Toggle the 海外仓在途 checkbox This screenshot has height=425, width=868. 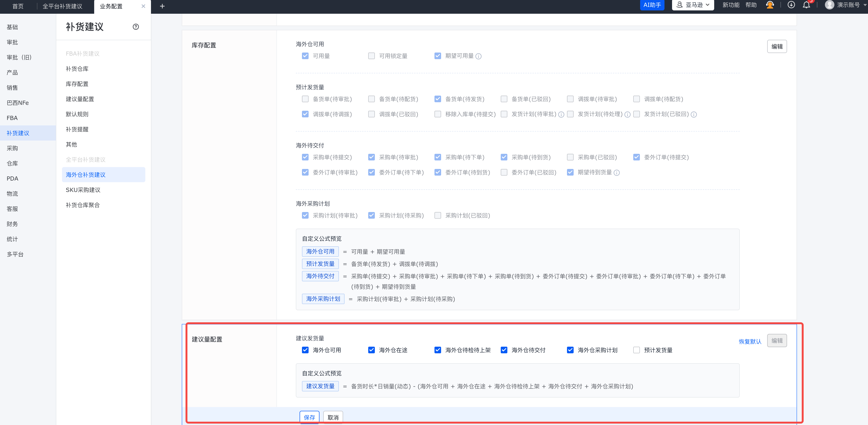(x=371, y=350)
